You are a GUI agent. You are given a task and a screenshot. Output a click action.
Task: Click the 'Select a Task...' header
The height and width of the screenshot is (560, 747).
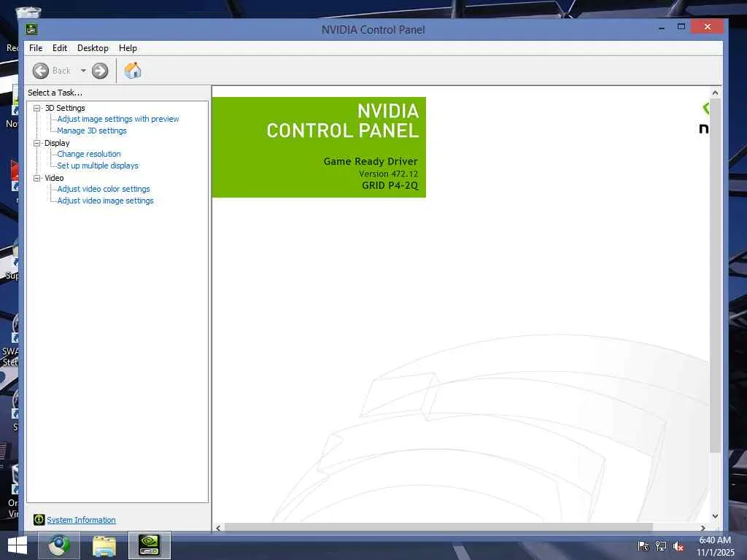click(x=55, y=93)
